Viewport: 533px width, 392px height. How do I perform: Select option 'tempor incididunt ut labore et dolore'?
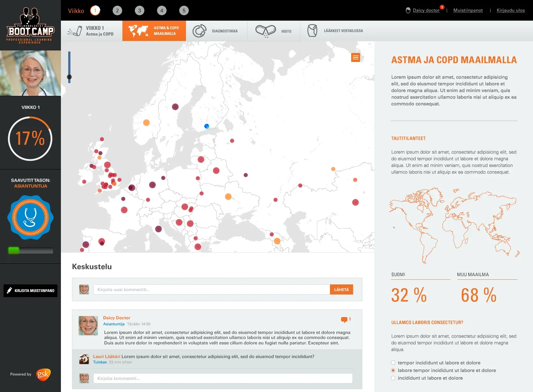coord(393,362)
